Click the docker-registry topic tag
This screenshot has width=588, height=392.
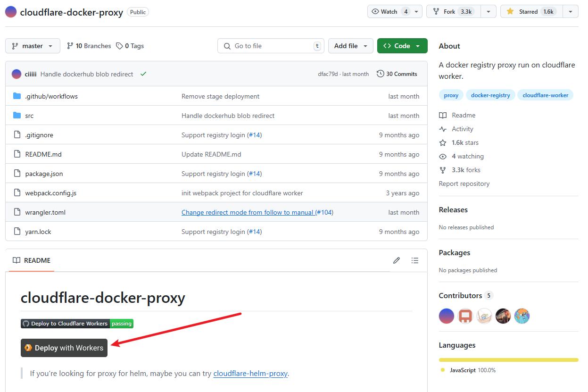point(490,95)
